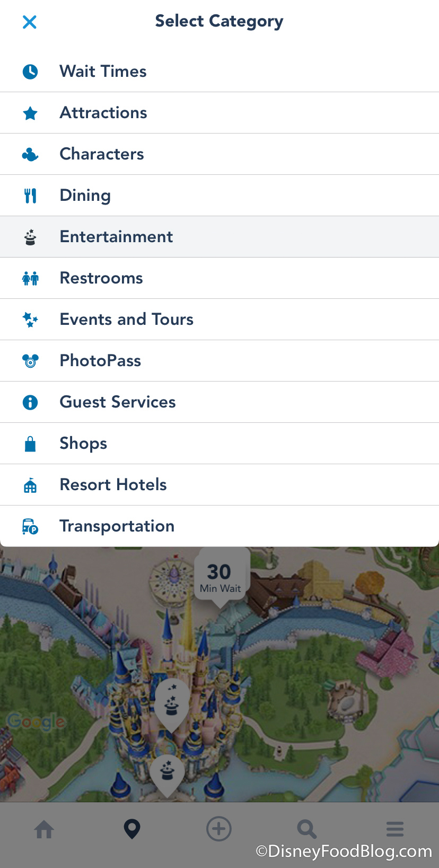439x868 pixels.
Task: Select the Attractions star icon
Action: (x=30, y=113)
